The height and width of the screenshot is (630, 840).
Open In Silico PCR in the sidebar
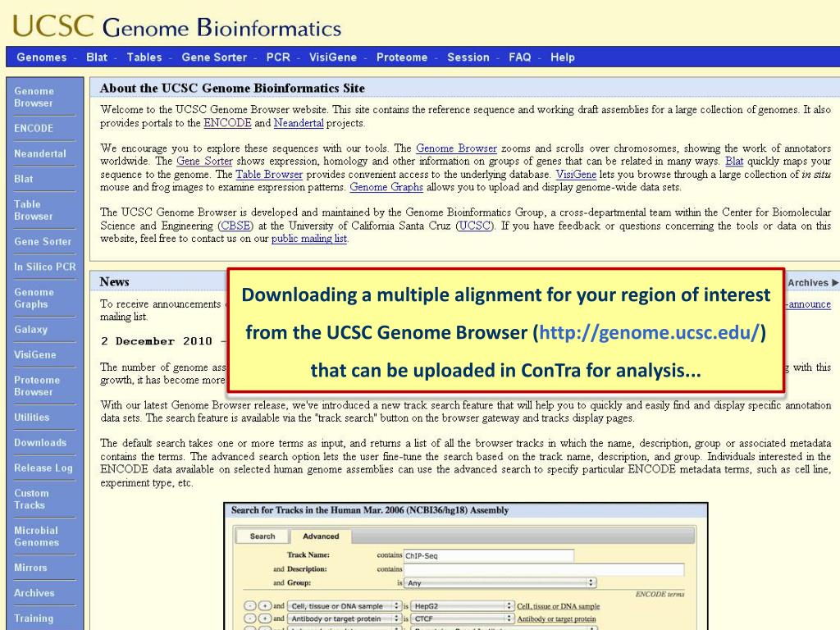[45, 267]
